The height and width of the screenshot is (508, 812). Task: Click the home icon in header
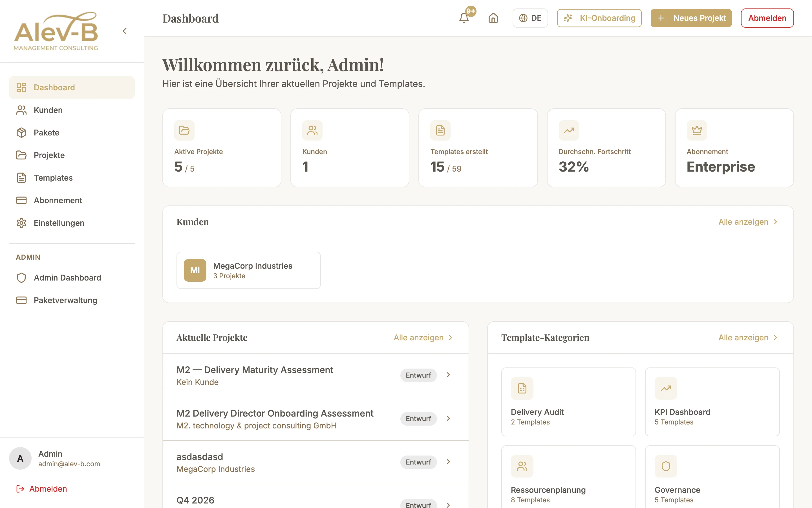(x=493, y=18)
